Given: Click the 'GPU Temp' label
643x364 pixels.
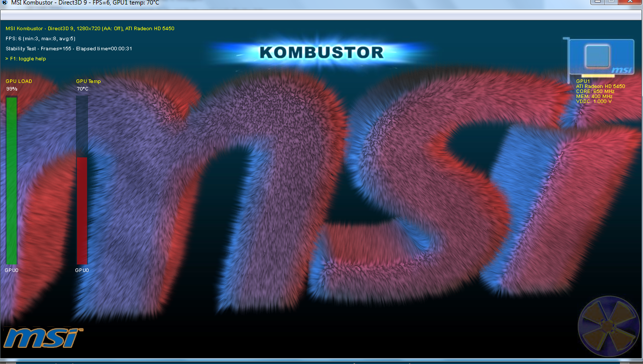Looking at the screenshot, I should coord(89,81).
